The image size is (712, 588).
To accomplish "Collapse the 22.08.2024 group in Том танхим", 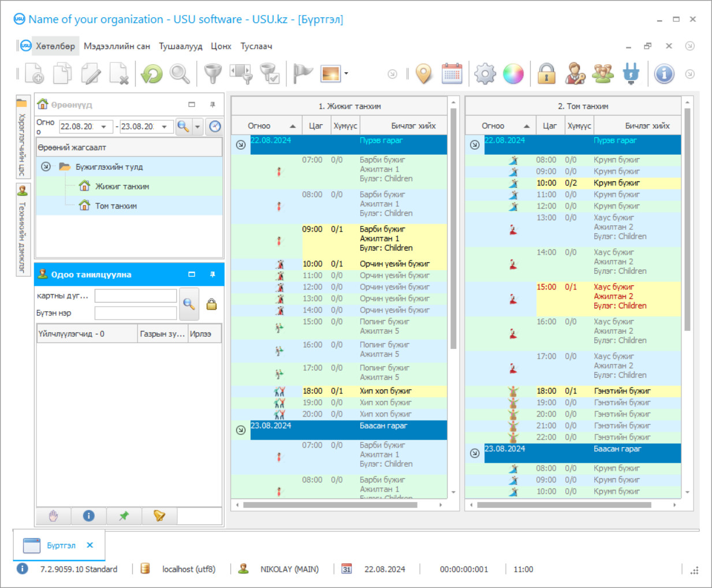I will pyautogui.click(x=475, y=144).
